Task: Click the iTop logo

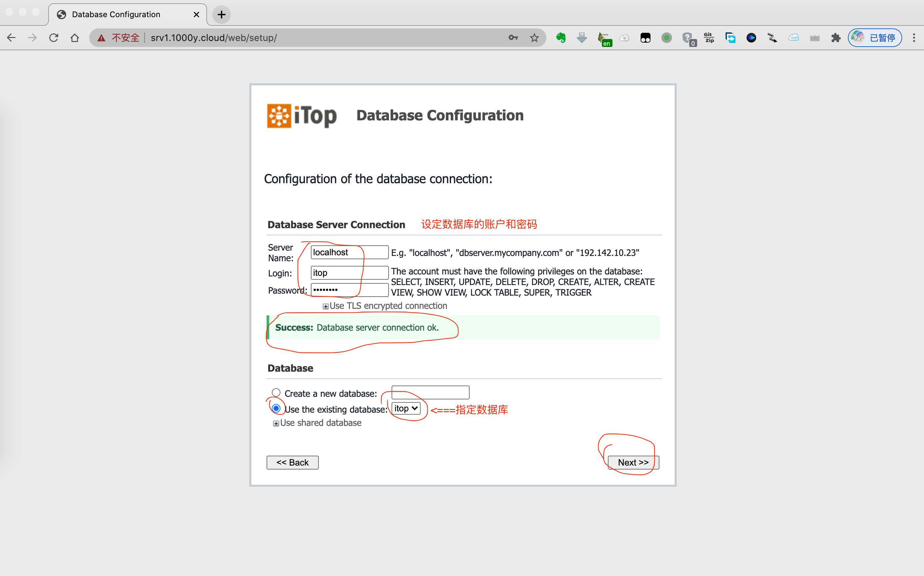Action: (x=302, y=115)
